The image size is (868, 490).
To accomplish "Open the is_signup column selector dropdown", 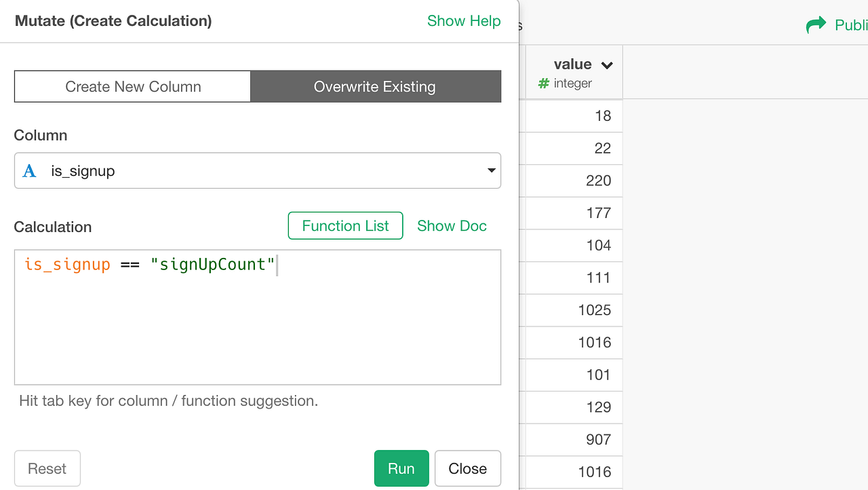I will 258,170.
